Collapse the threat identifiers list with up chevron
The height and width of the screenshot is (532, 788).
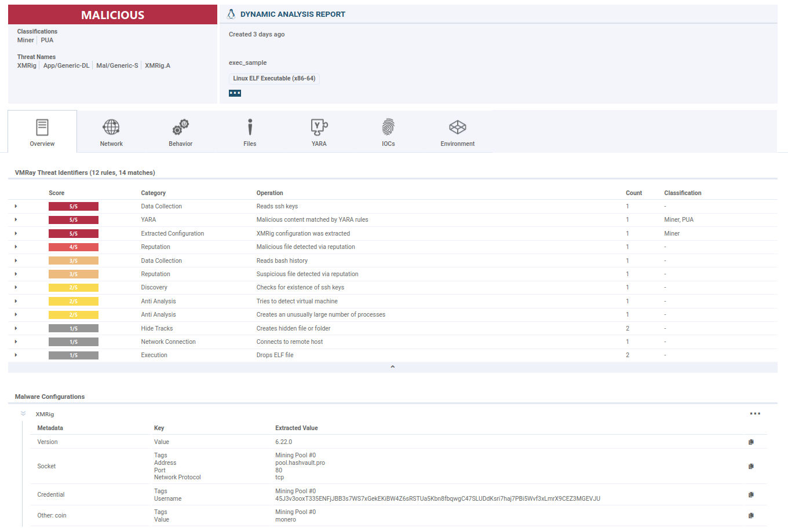pos(392,367)
